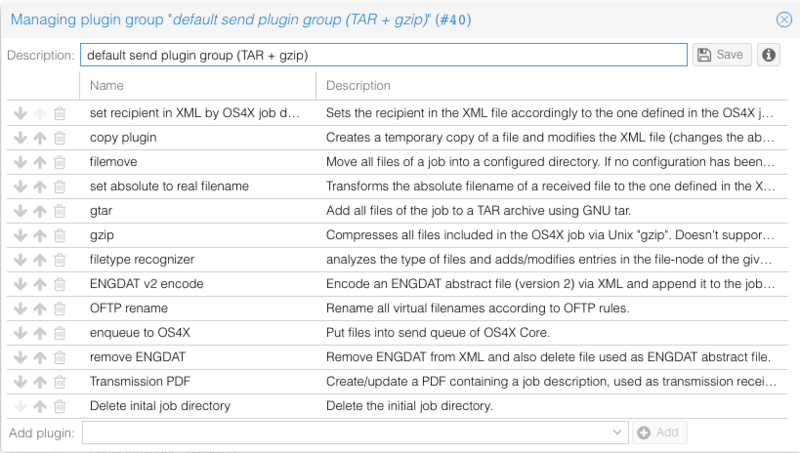800x453 pixels.
Task: Move Delete initial job directory plugin up
Action: (x=40, y=406)
